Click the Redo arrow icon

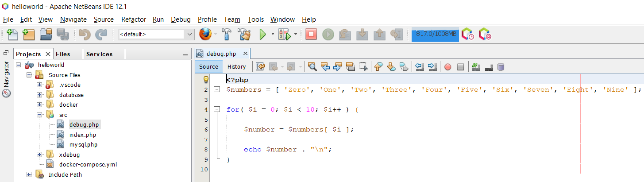pyautogui.click(x=101, y=34)
